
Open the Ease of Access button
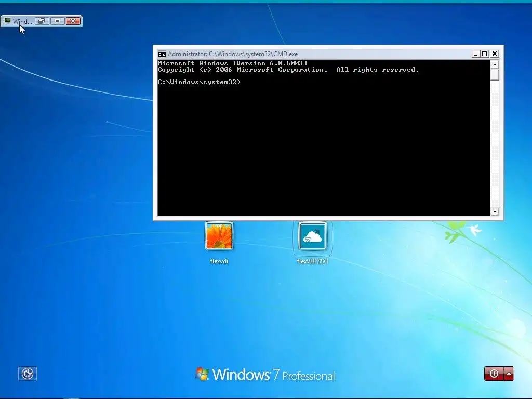click(28, 374)
